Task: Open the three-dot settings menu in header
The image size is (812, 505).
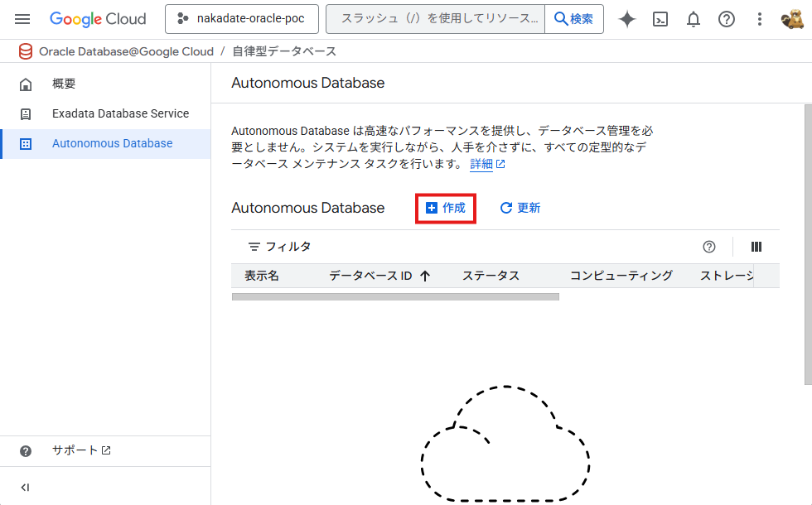Action: click(760, 19)
